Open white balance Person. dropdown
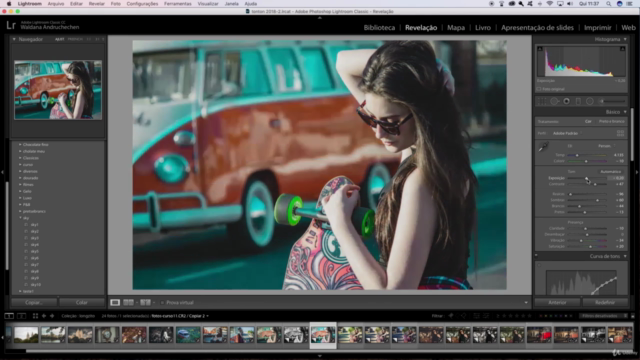The width and height of the screenshot is (640, 360). click(x=606, y=146)
